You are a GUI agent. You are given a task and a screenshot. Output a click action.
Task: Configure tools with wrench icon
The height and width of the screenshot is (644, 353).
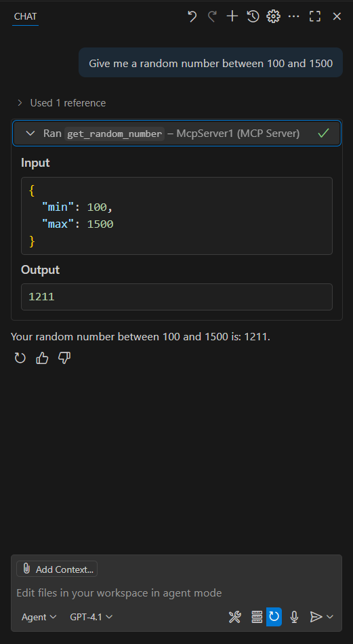235,616
